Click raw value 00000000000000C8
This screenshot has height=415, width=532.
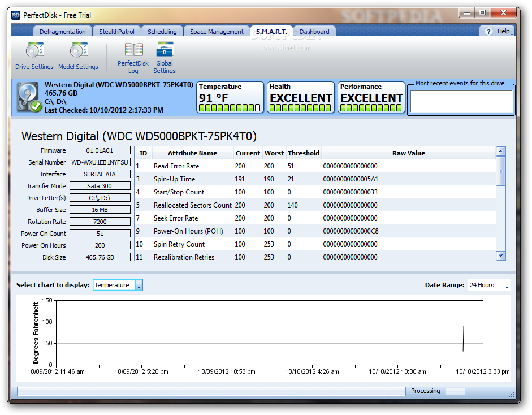[351, 231]
